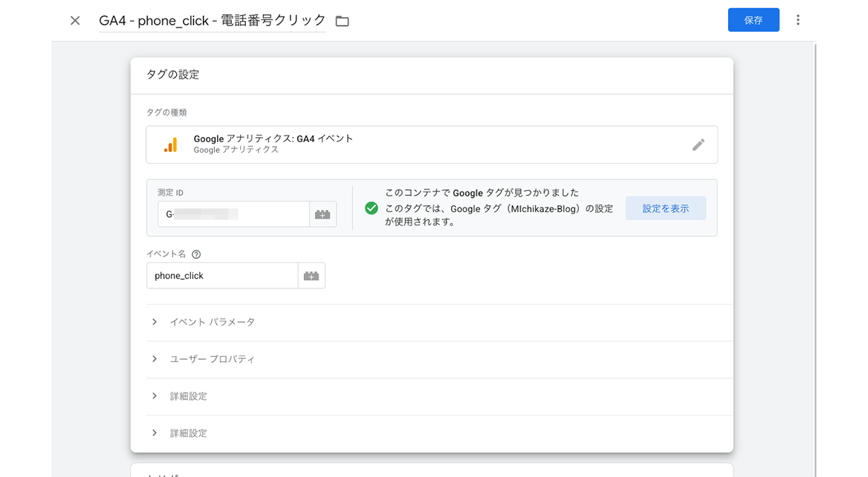Click the variable picker icon beside イベント名
This screenshot has height=477, width=868.
311,276
